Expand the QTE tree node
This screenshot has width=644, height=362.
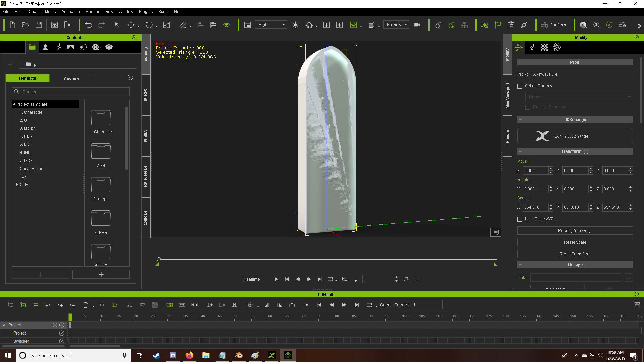(17, 185)
